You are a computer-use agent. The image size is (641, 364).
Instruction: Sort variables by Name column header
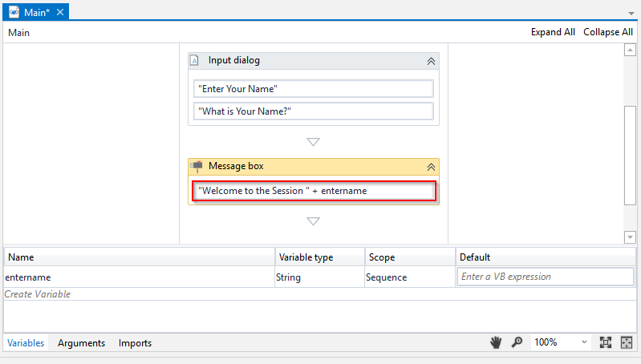click(139, 257)
